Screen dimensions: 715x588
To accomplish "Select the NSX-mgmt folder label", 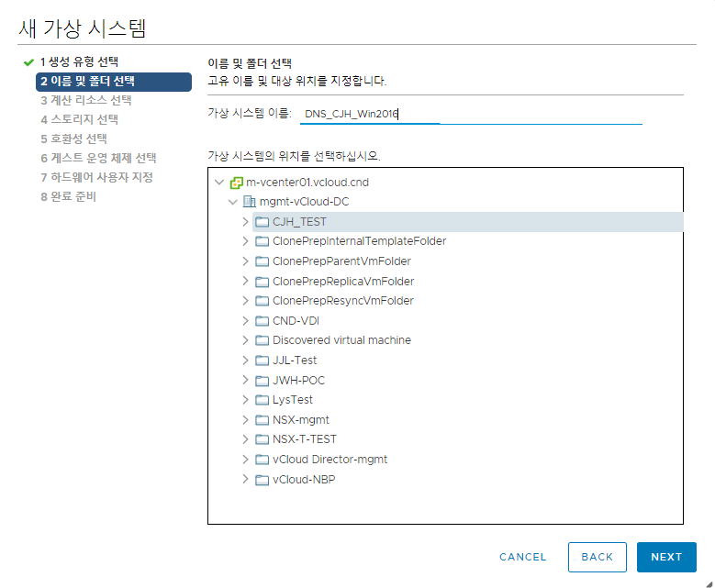I will click(300, 420).
